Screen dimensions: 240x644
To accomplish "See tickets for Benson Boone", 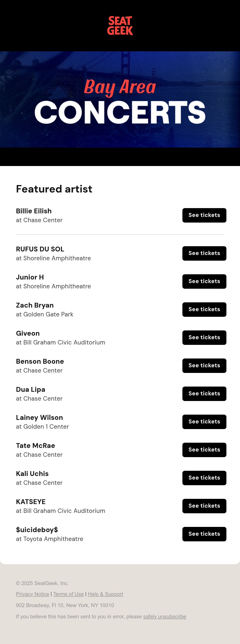I will (x=204, y=366).
